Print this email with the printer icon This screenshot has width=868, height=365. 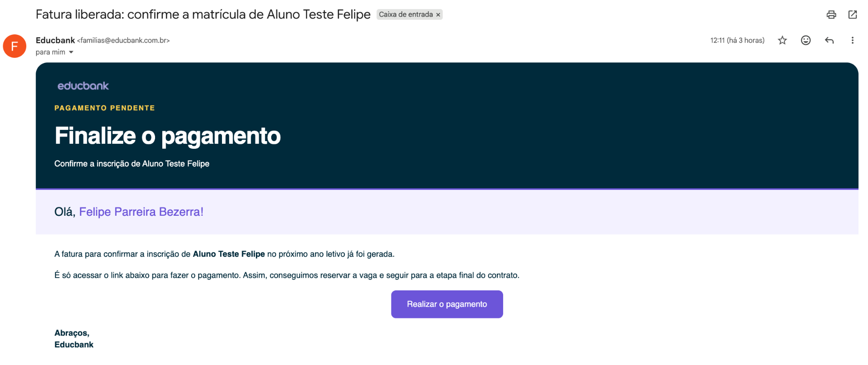point(831,14)
